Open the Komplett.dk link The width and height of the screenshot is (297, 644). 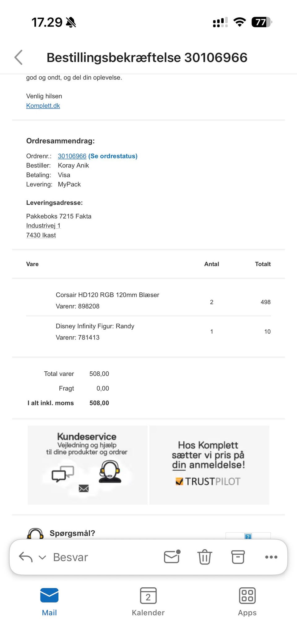pyautogui.click(x=43, y=106)
